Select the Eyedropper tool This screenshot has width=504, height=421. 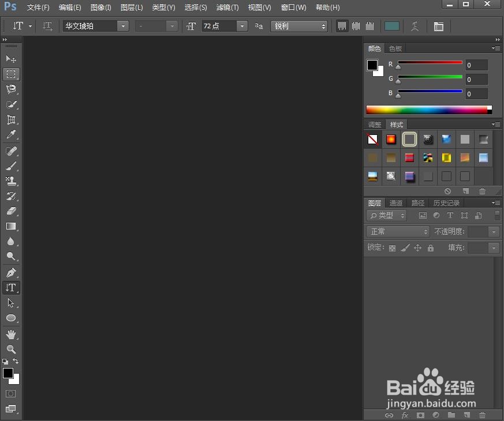click(x=11, y=134)
